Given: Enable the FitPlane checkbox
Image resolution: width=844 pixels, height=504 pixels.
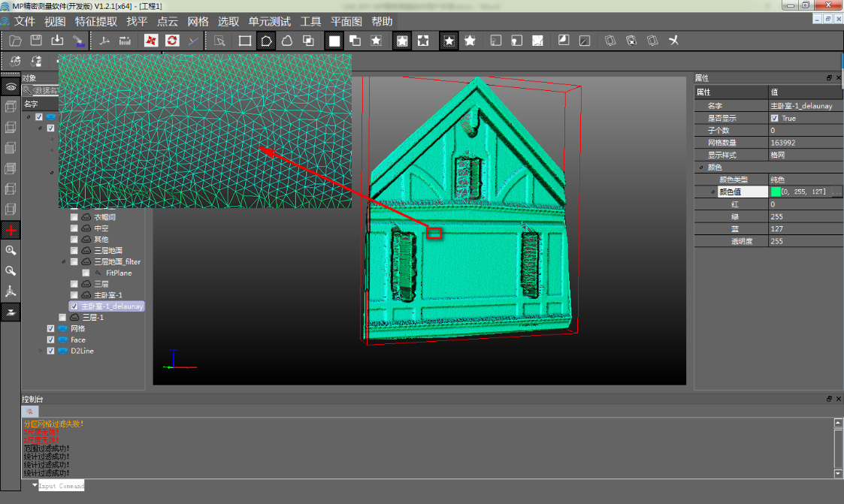Looking at the screenshot, I should click(x=86, y=273).
